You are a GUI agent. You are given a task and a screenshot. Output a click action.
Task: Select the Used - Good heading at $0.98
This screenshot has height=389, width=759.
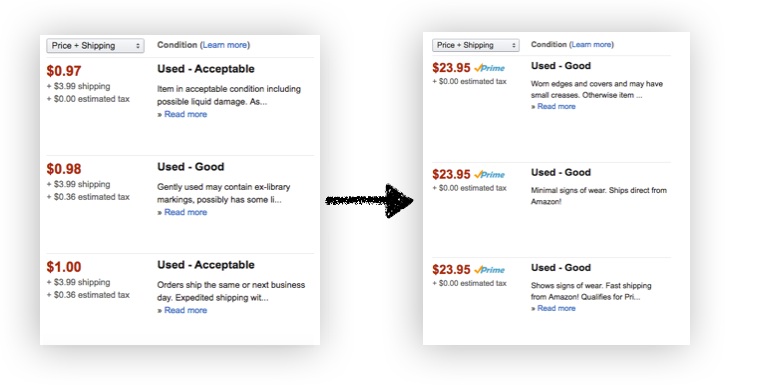coord(191,167)
